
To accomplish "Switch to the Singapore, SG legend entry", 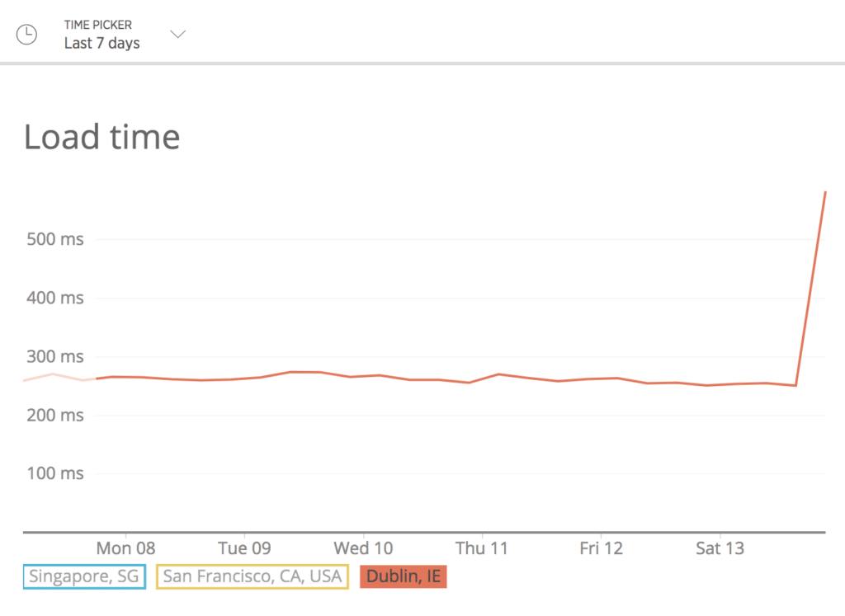I will pyautogui.click(x=83, y=576).
